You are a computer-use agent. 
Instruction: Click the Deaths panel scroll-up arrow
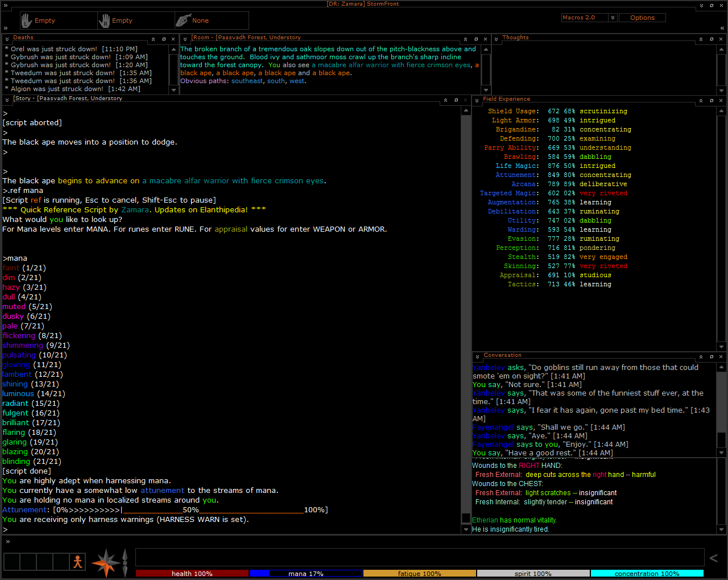pyautogui.click(x=173, y=50)
